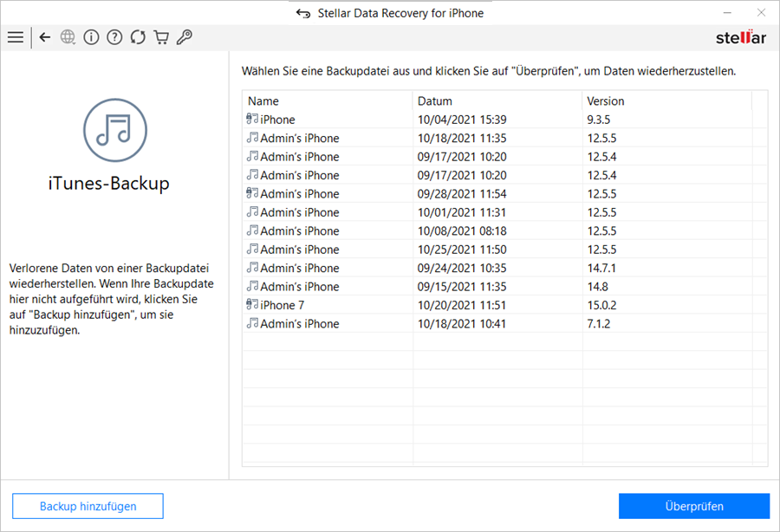Click the backup icon beside iPhone 7
This screenshot has height=532, width=780.
click(252, 304)
